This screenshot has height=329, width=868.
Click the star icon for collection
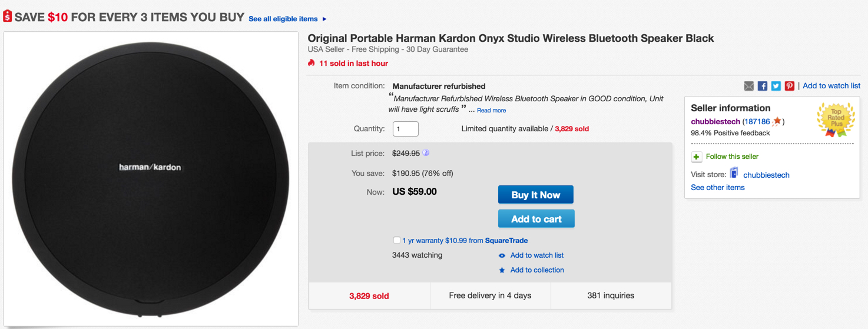click(502, 271)
